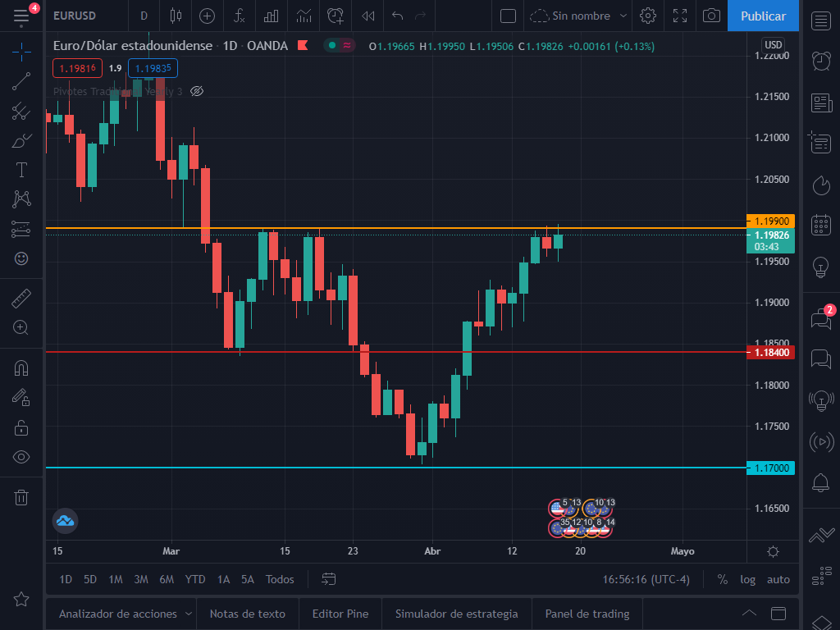
Task: Open the XABCD pattern tool
Action: [21, 199]
